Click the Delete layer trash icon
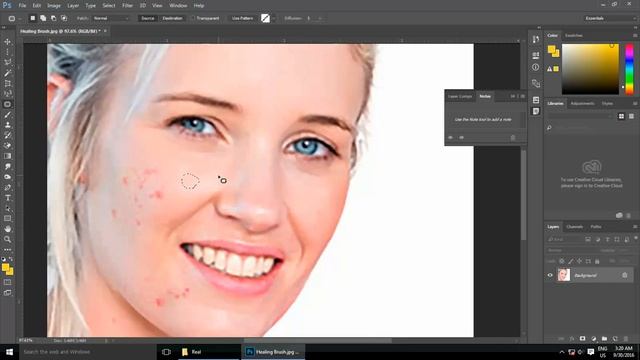Screen dimensions: 640x360 [626, 339]
